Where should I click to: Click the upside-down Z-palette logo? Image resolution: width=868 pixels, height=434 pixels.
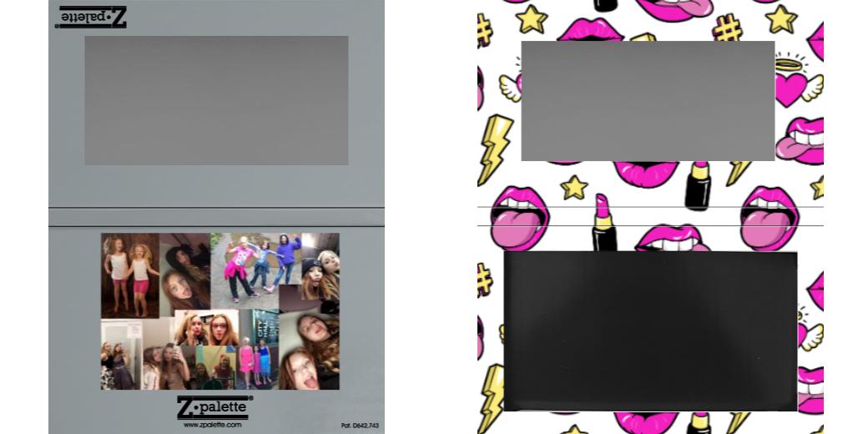(91, 17)
